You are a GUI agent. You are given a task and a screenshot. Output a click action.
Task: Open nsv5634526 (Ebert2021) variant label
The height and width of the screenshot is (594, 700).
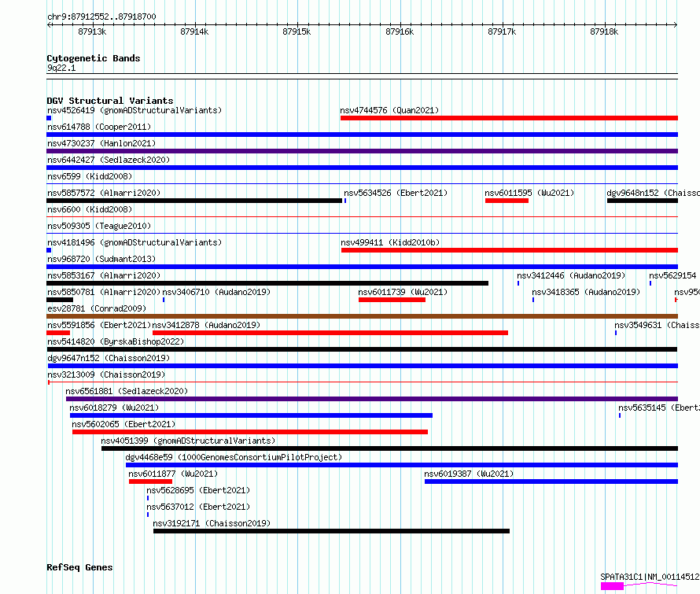396,193
